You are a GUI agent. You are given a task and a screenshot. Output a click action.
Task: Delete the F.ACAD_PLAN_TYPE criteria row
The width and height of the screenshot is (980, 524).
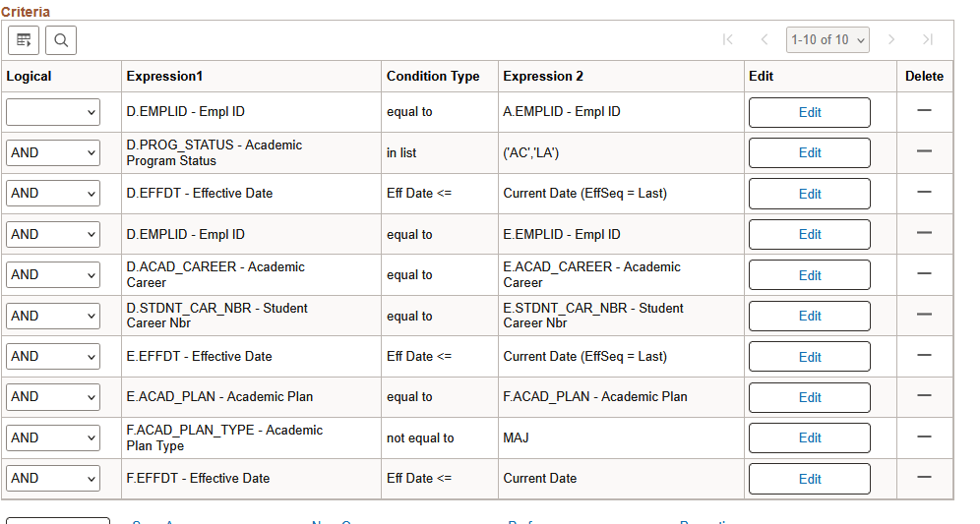coord(924,437)
